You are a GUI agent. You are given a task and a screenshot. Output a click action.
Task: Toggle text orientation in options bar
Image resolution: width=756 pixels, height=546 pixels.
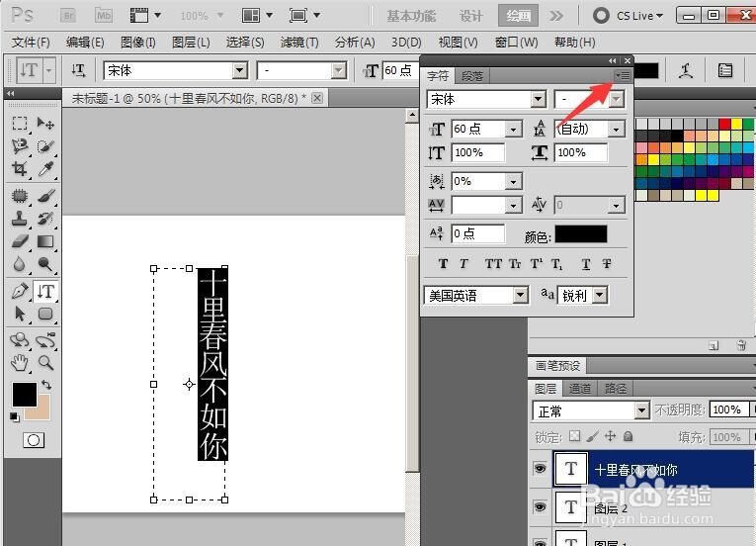point(78,71)
